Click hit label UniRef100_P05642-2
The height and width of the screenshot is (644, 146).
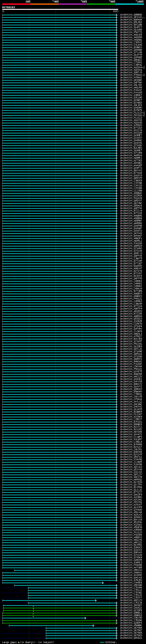coord(132,75)
